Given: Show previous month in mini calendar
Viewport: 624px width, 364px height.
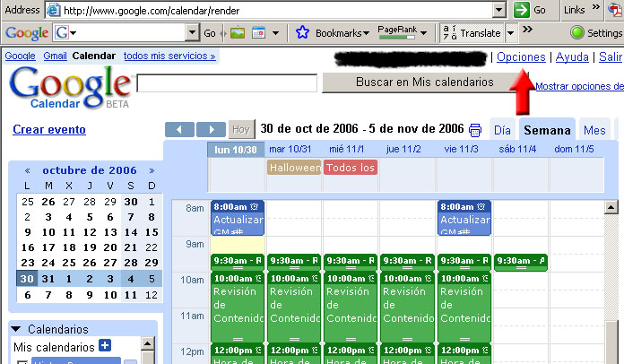Looking at the screenshot, I should coord(28,170).
